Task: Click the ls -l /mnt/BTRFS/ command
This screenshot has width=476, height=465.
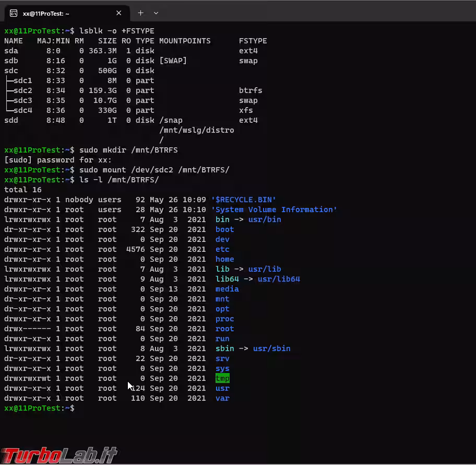Action: point(119,180)
